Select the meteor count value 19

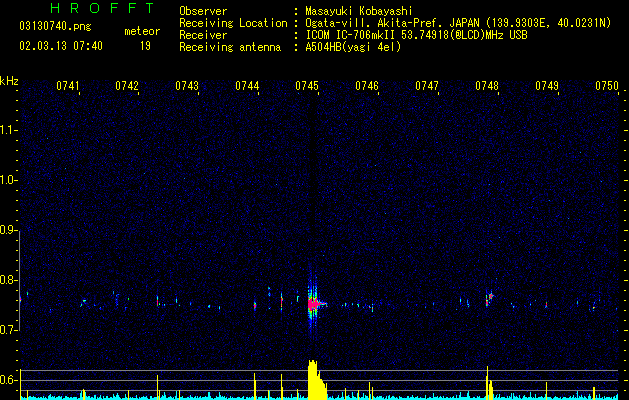pos(145,46)
